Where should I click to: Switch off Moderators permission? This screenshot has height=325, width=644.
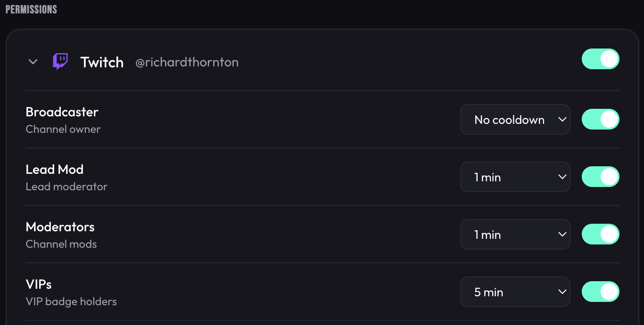click(600, 235)
